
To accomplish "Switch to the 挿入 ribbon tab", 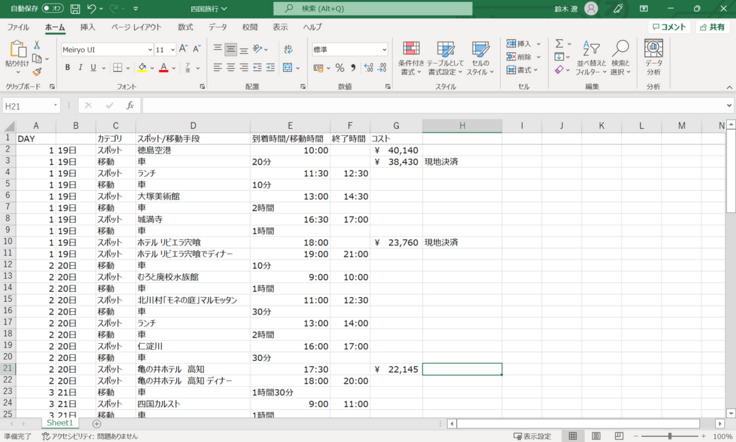I will pyautogui.click(x=88, y=27).
